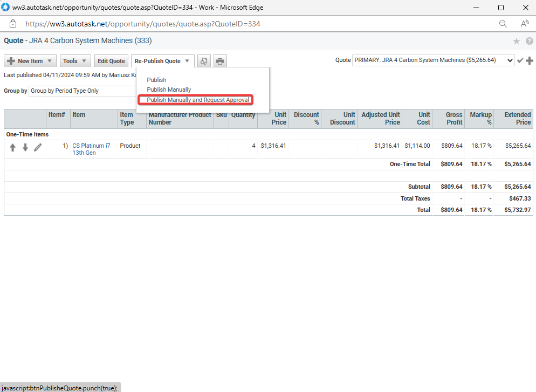Open the PRIMARY quote selector dropdown
536x392 pixels.
[433, 60]
